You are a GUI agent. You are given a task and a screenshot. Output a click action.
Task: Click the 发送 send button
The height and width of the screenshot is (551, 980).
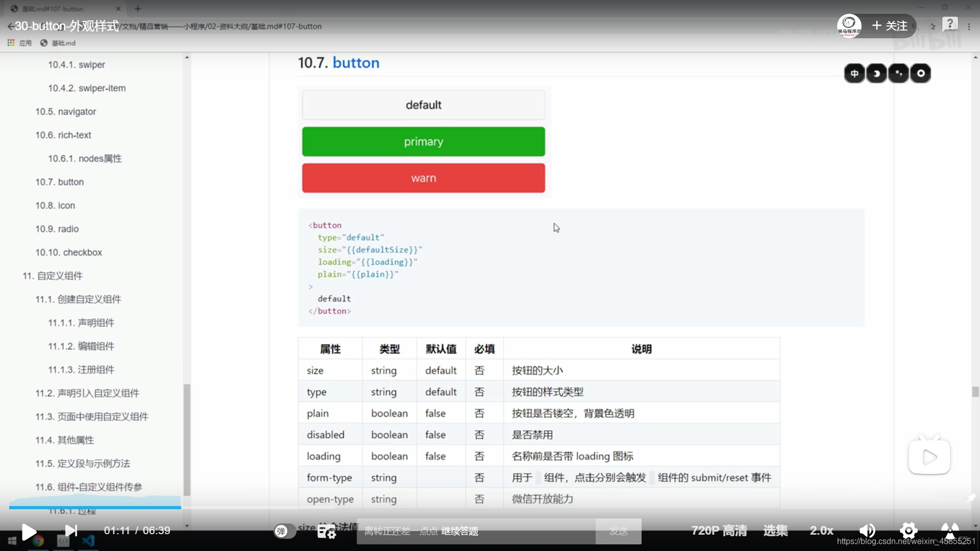(619, 531)
